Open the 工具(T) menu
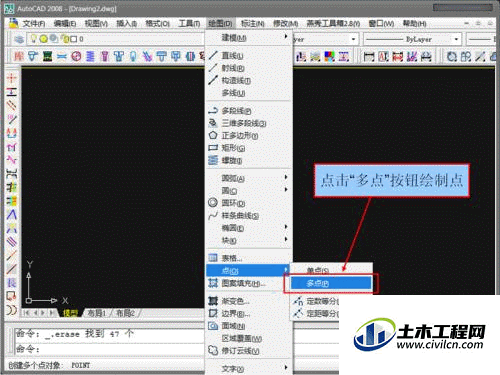 (x=189, y=24)
